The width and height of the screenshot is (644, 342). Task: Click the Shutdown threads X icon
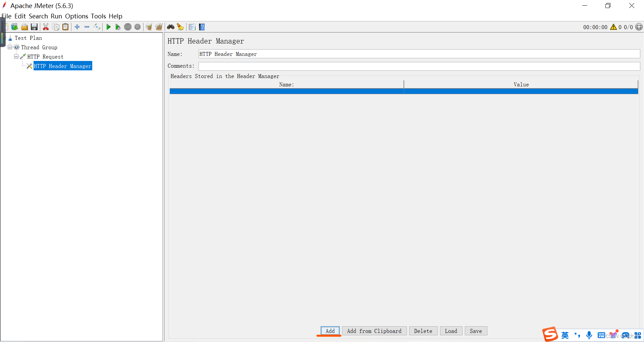(x=138, y=27)
